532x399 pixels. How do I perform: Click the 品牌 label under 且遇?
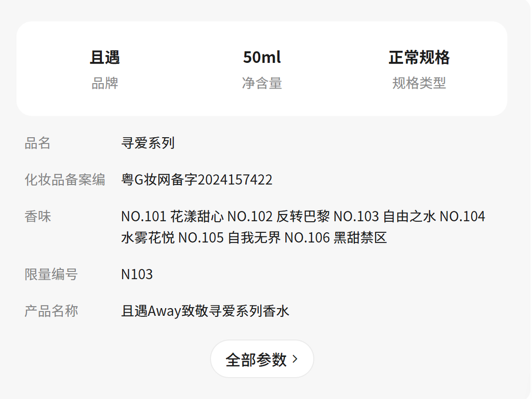coord(105,83)
